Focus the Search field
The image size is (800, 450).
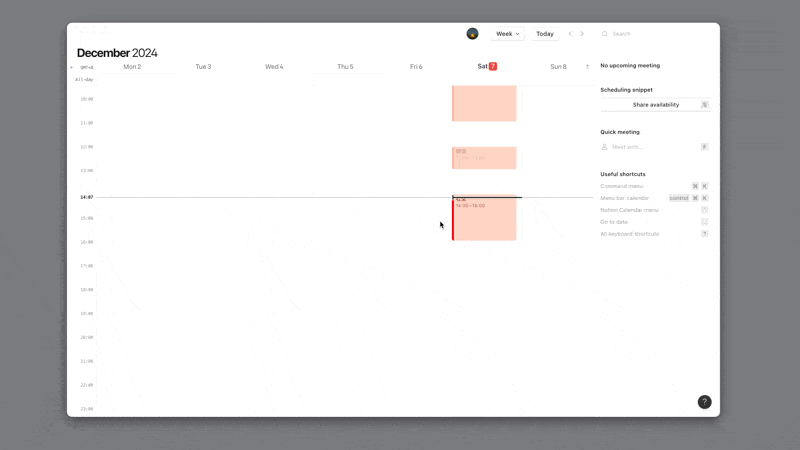tap(656, 34)
